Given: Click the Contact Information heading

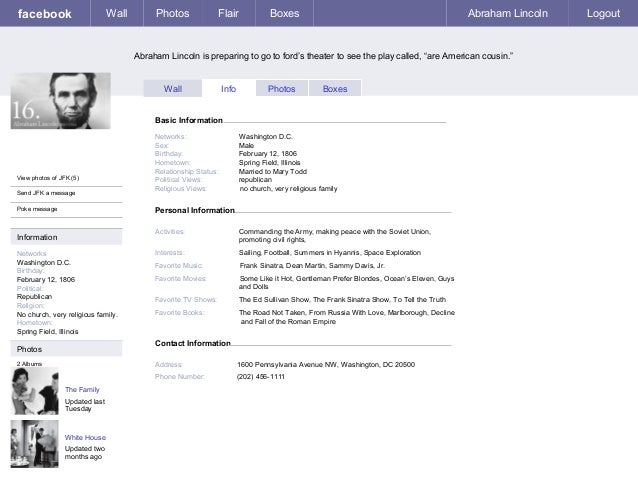Looking at the screenshot, I should coord(193,343).
